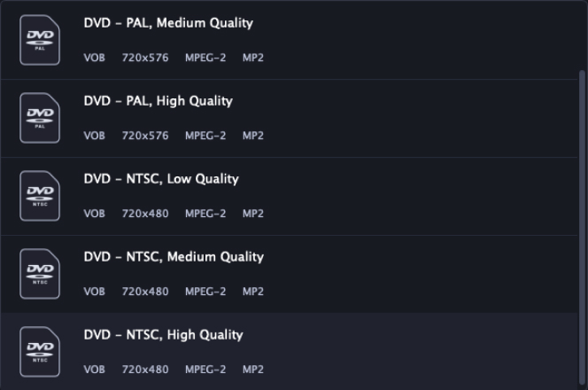Image resolution: width=588 pixels, height=390 pixels.
Task: Pick the 'DVD – NTSC, Low Quality' preset title
Action: pos(161,179)
